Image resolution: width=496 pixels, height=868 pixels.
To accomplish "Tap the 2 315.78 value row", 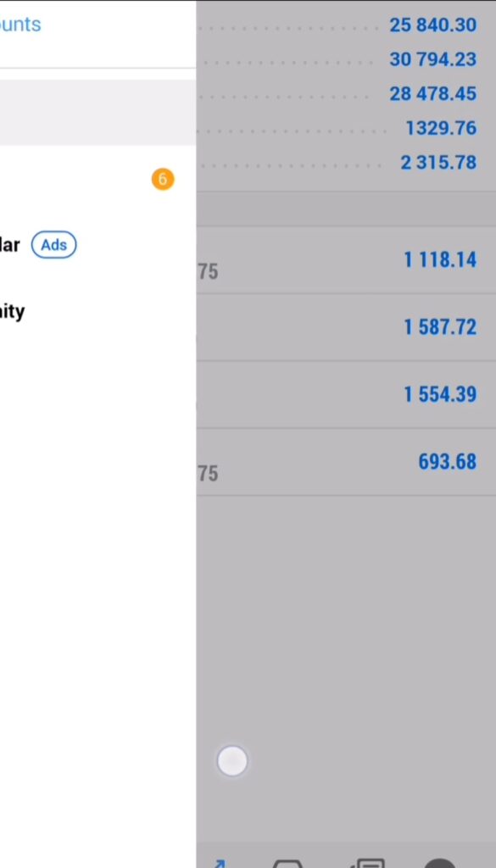I will click(x=346, y=162).
